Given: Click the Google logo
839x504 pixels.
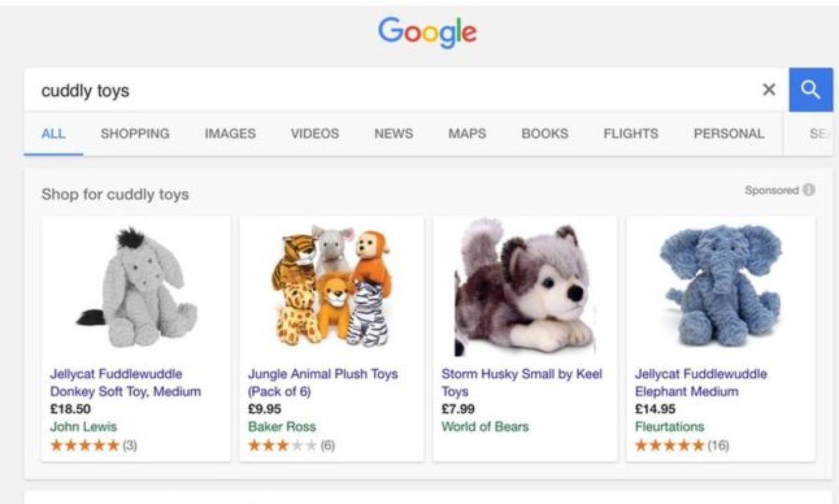Looking at the screenshot, I should [x=427, y=31].
